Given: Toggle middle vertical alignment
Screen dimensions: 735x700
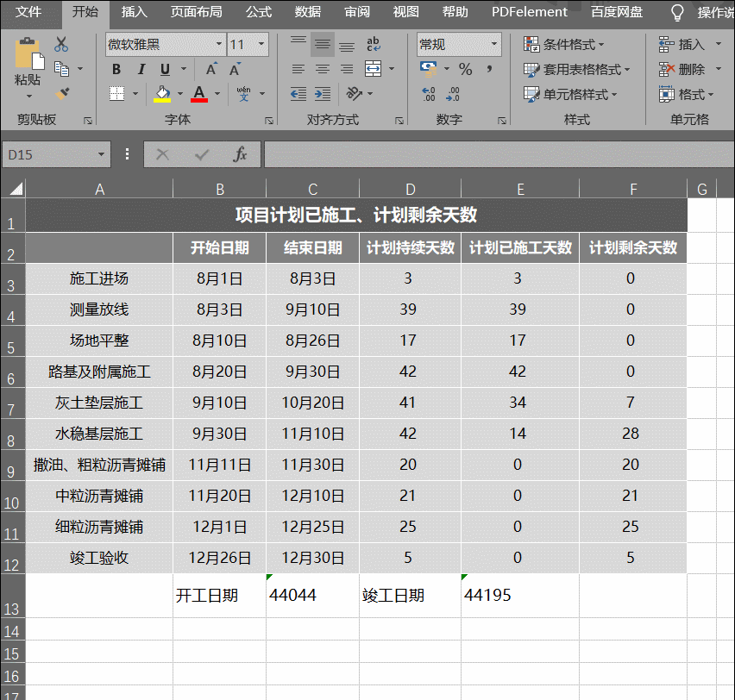Looking at the screenshot, I should pos(322,45).
